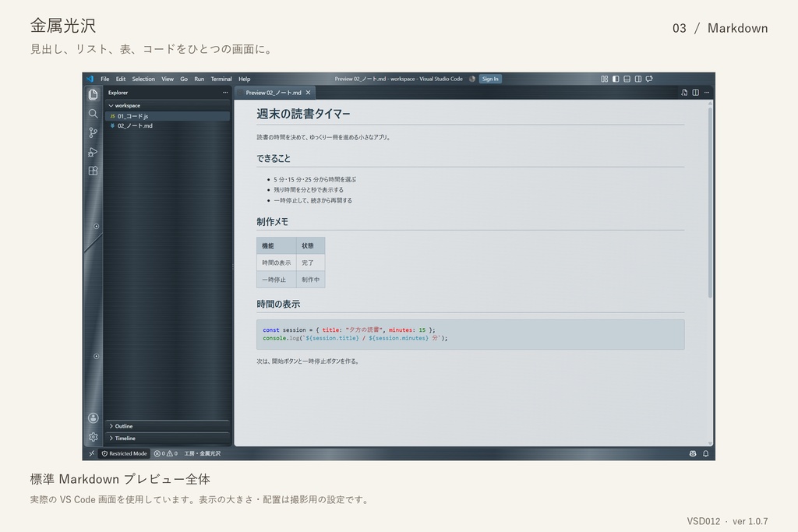Viewport: 798px width, 532px height.
Task: Click the Restricted Mode status button
Action: 124,453
